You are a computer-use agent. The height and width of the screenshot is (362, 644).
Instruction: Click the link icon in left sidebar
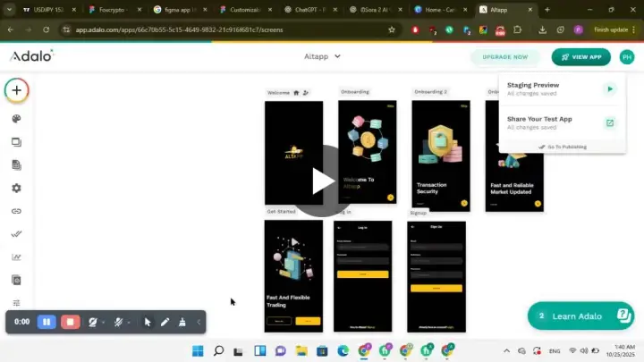click(x=16, y=211)
